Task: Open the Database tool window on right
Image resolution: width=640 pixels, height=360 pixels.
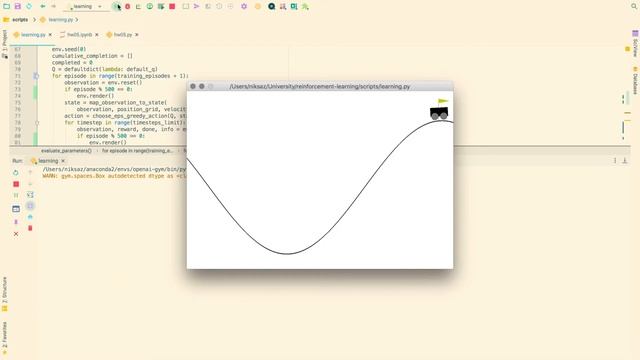Action: [x=635, y=80]
